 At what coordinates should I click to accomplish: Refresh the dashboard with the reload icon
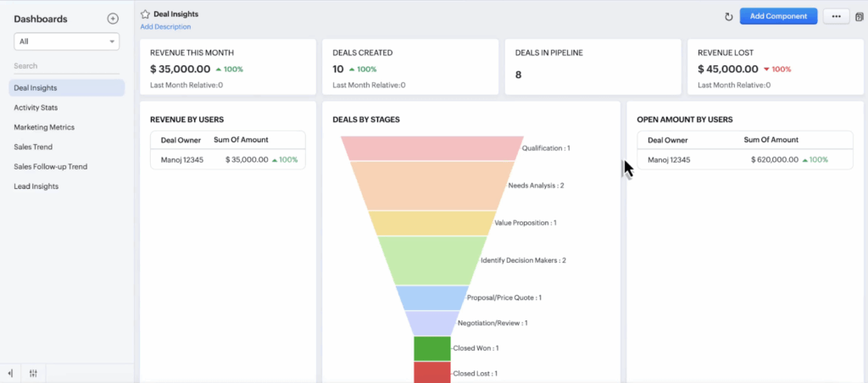pyautogui.click(x=728, y=16)
